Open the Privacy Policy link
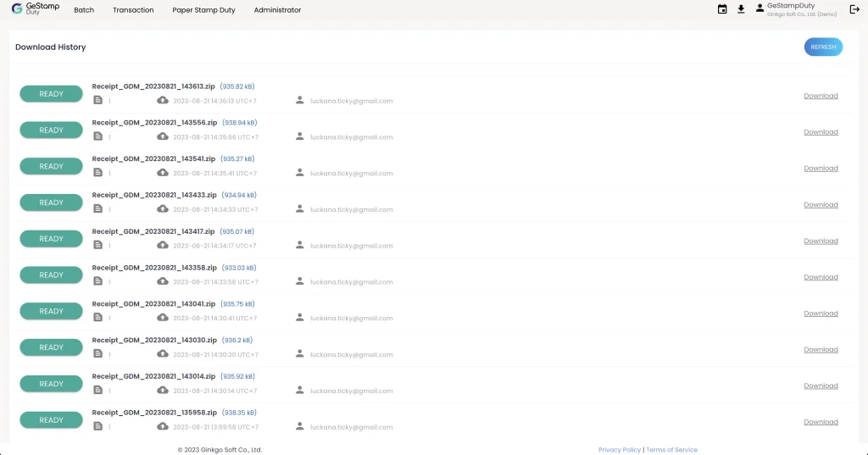 (620, 450)
